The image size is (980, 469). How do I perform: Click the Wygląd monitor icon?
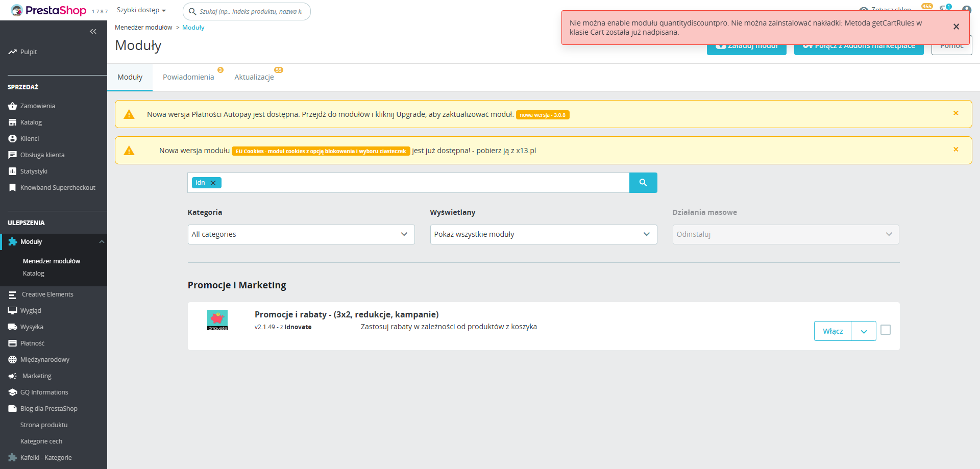(12, 311)
